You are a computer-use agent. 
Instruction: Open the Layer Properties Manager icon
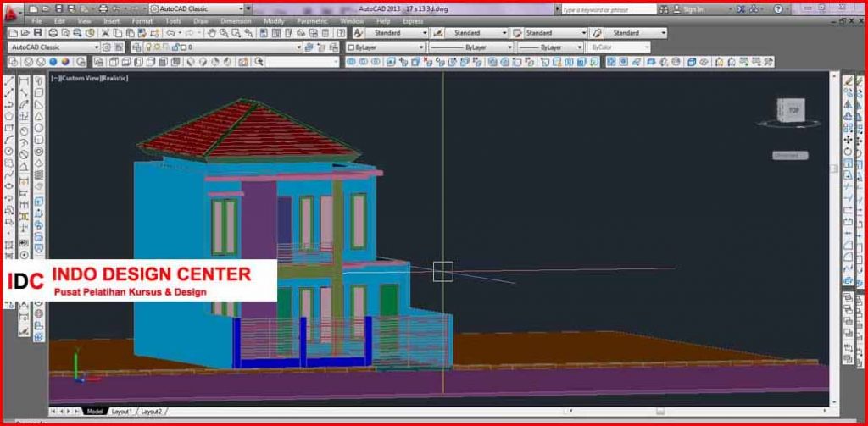pyautogui.click(x=136, y=47)
